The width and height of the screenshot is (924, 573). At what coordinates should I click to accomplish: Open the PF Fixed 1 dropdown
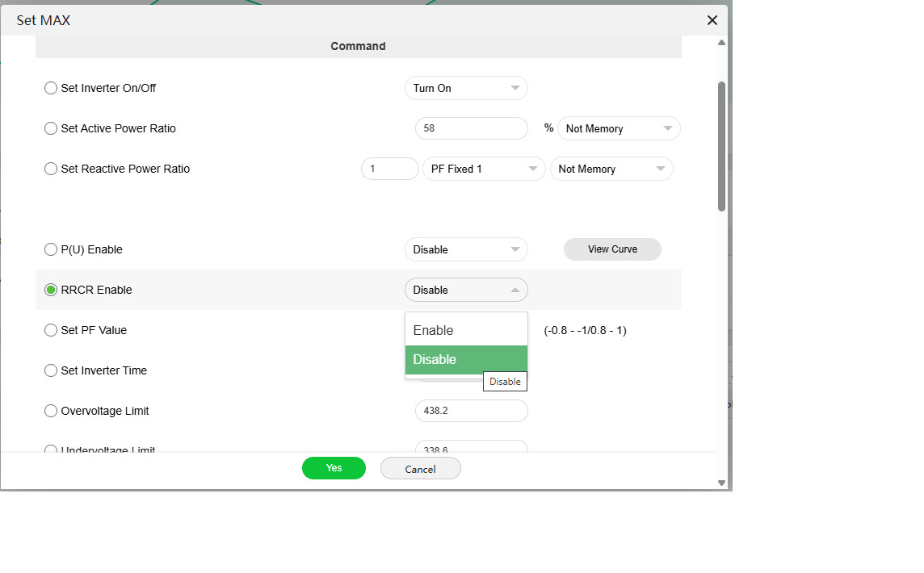[x=483, y=169]
